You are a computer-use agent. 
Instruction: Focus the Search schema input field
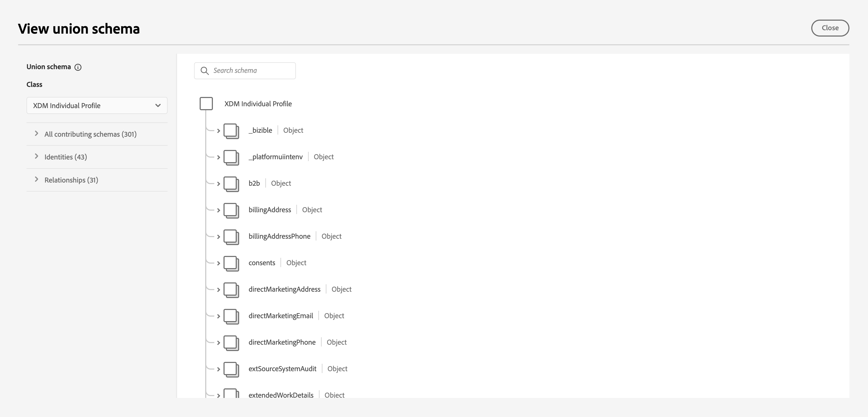251,71
